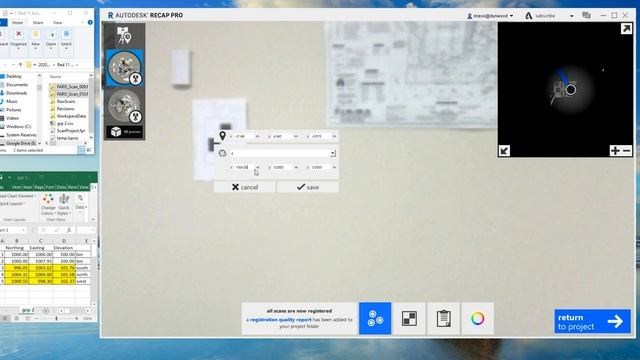
Task: Click the location pin icon in dialog
Action: (222, 136)
